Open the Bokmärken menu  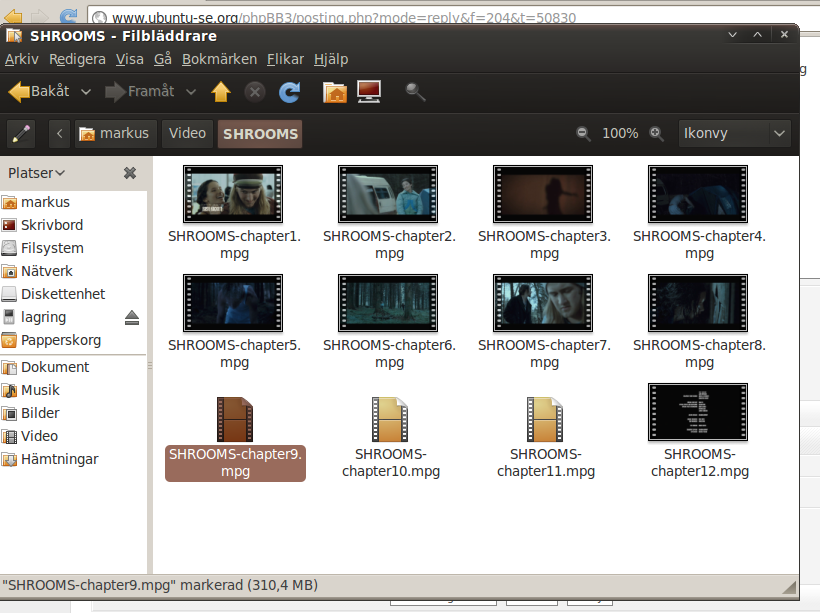pos(220,59)
